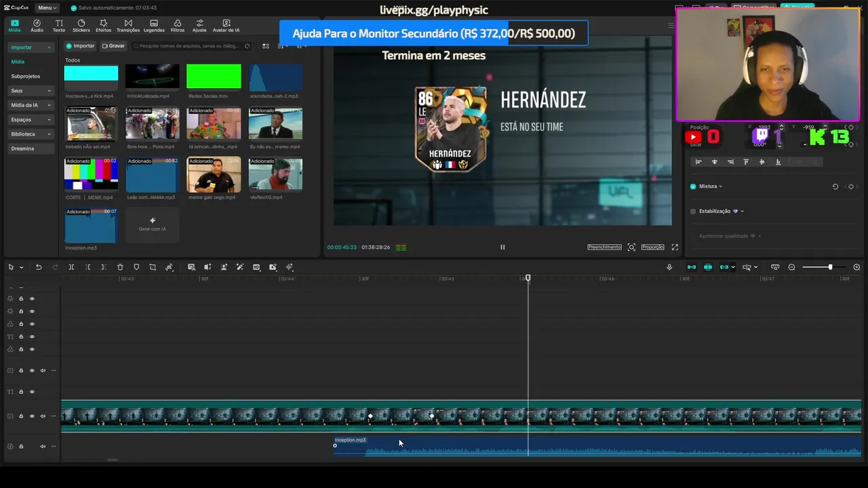
Task: Align left using the first alignment icon
Action: coord(698,162)
